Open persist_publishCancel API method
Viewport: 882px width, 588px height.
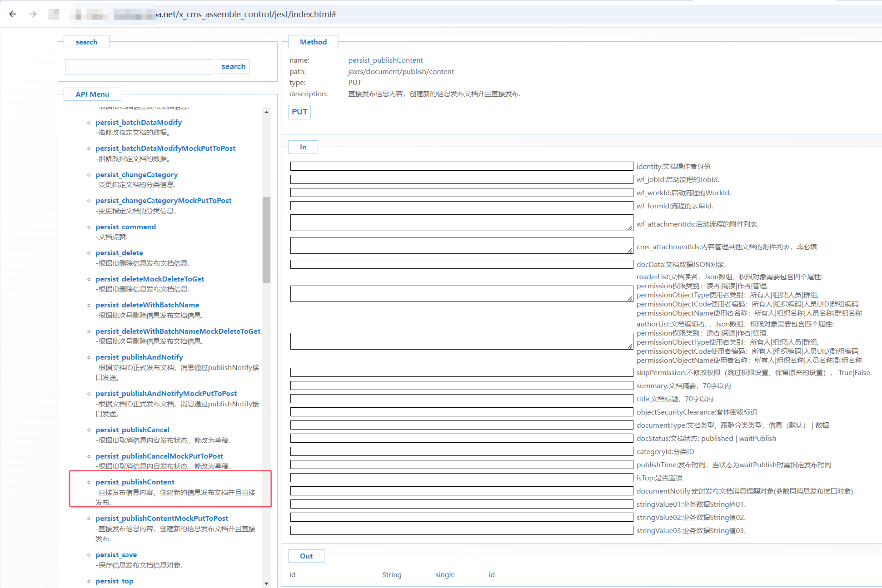[132, 430]
